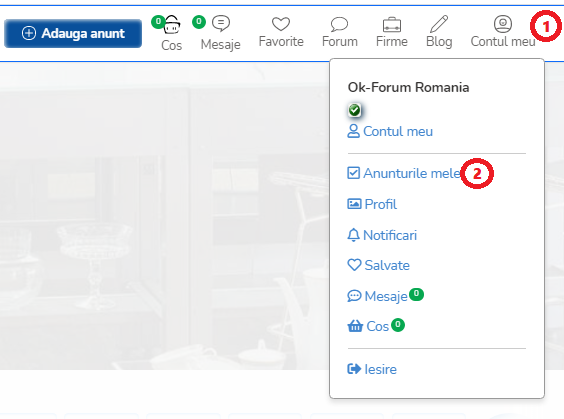Open Contul meu link in dropdown menu
The image size is (564, 419).
390,131
